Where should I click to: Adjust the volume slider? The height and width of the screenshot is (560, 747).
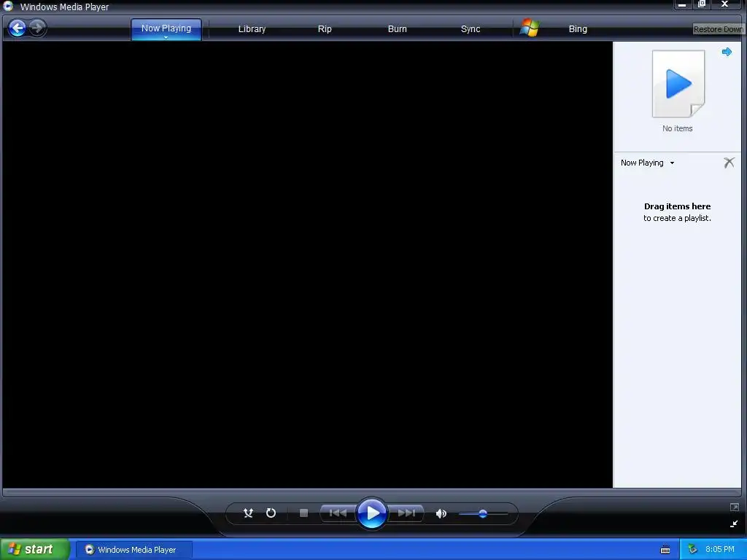[483, 513]
